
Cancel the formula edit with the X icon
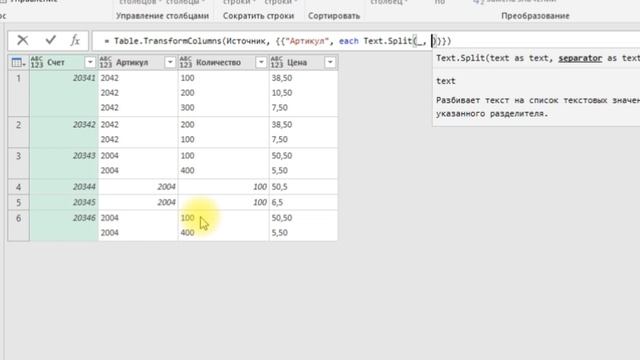23,40
